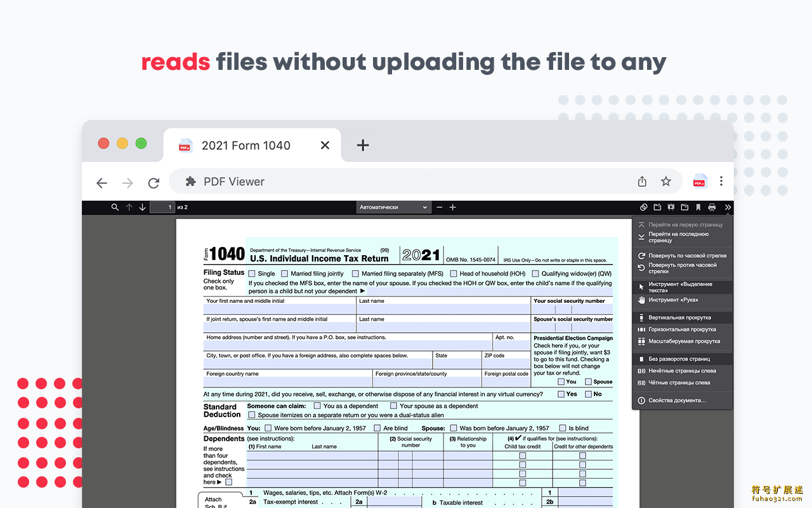
Task: Select Вертикальная прокрутка option
Action: coord(682,317)
